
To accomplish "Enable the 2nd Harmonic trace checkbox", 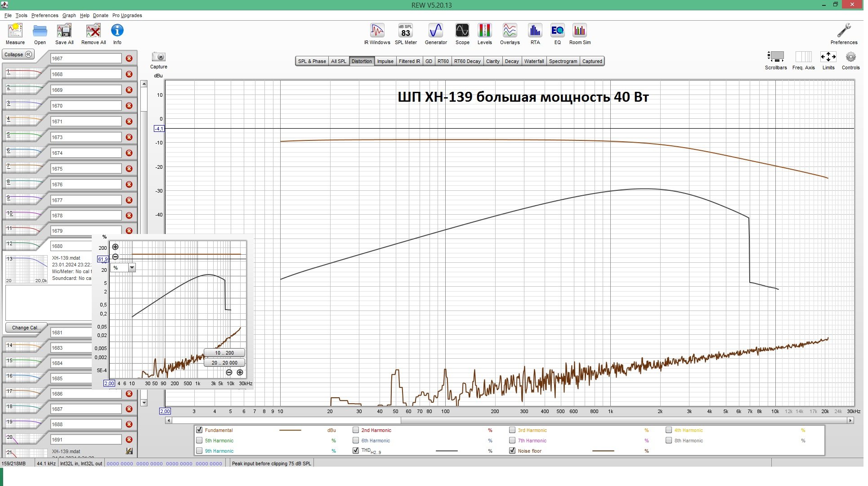I will point(356,430).
